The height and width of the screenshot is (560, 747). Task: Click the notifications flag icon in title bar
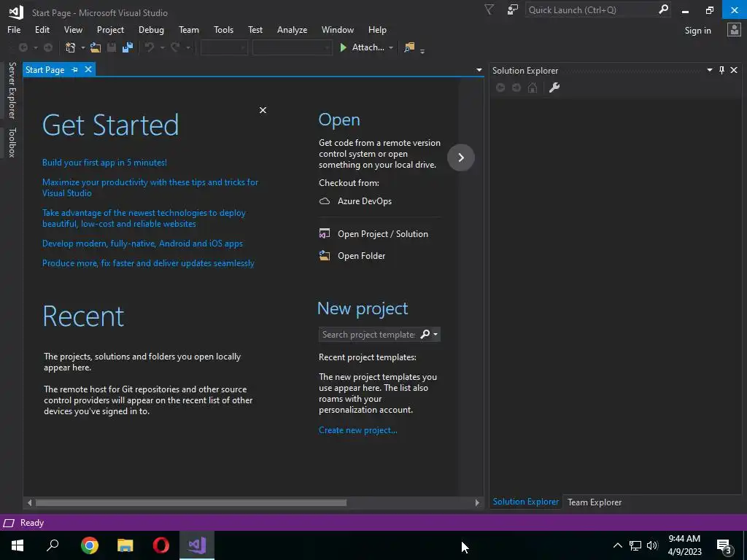point(489,9)
